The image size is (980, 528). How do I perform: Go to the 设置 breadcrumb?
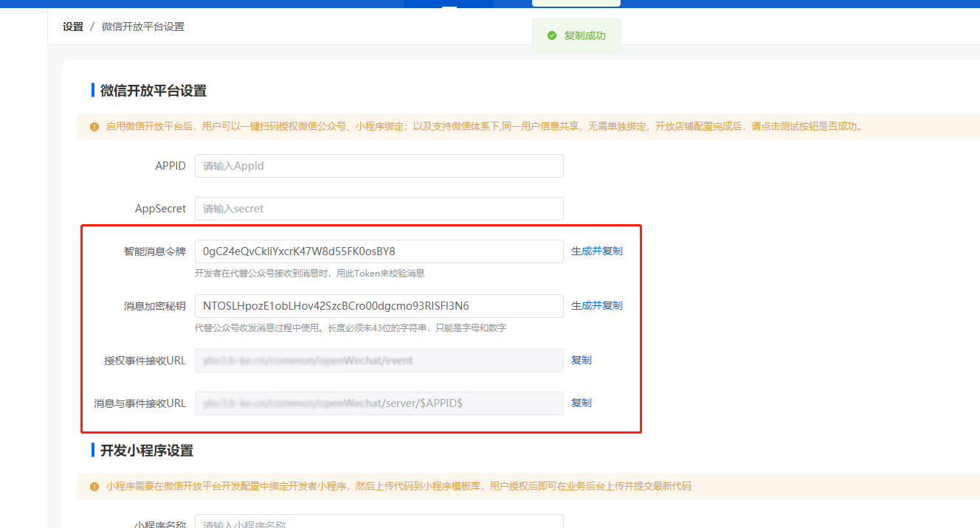tap(73, 27)
